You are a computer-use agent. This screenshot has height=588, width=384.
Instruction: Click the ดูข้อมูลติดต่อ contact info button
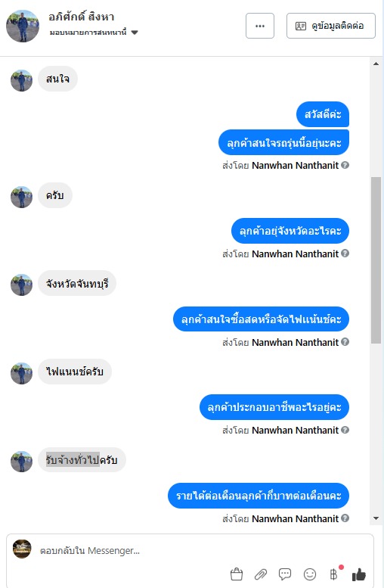coord(331,26)
